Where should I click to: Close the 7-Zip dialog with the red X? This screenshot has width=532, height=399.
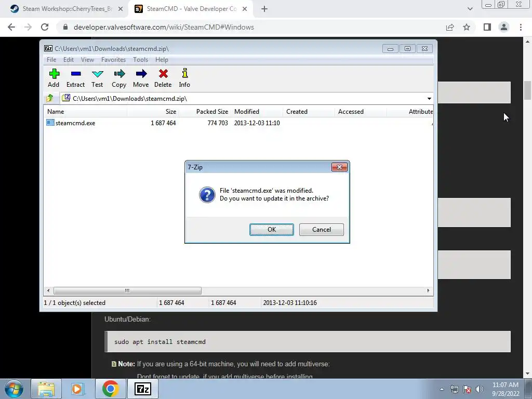[x=339, y=167]
